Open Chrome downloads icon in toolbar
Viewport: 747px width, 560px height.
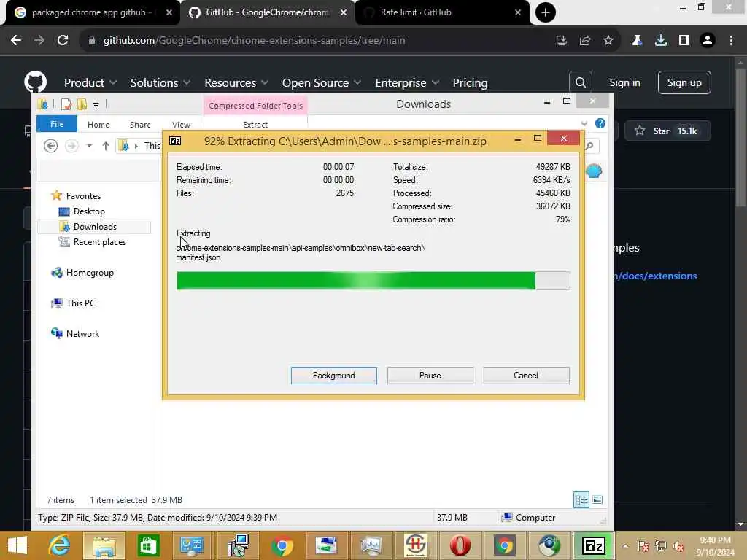[x=660, y=41]
